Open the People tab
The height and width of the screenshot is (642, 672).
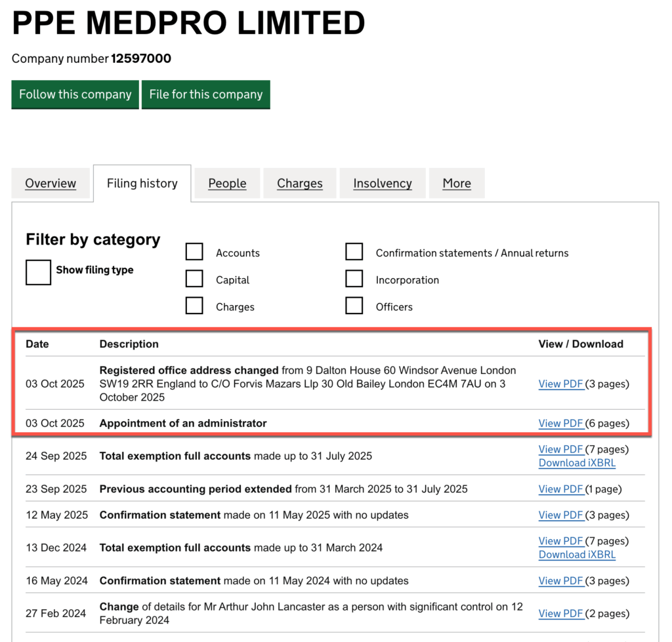pos(227,183)
